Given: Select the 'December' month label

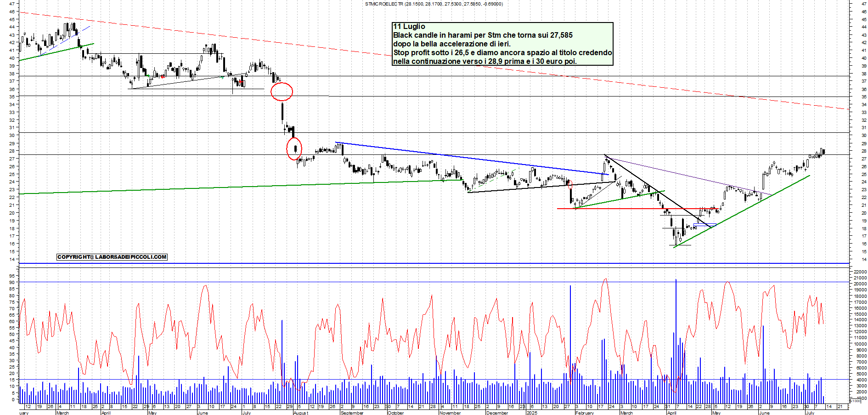Looking at the screenshot, I should pos(497,413).
